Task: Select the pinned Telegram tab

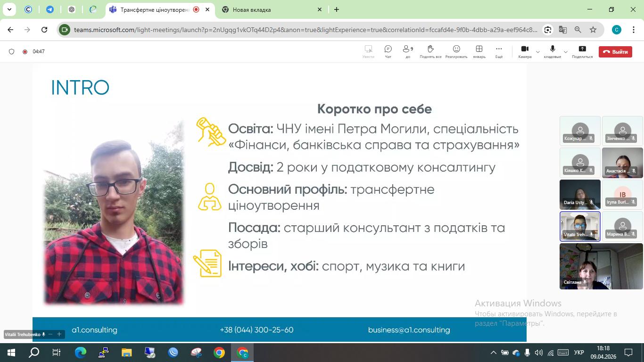Action: coord(50,9)
